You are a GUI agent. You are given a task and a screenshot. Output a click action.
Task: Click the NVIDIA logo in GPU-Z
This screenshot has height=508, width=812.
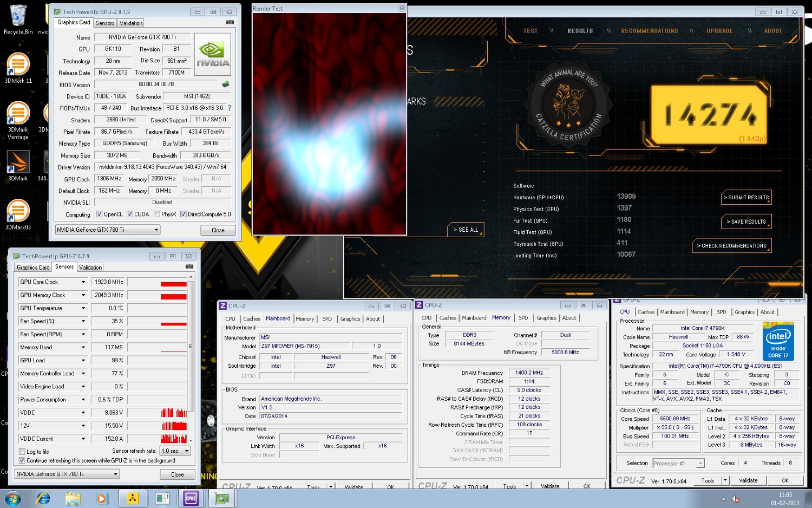coord(213,54)
